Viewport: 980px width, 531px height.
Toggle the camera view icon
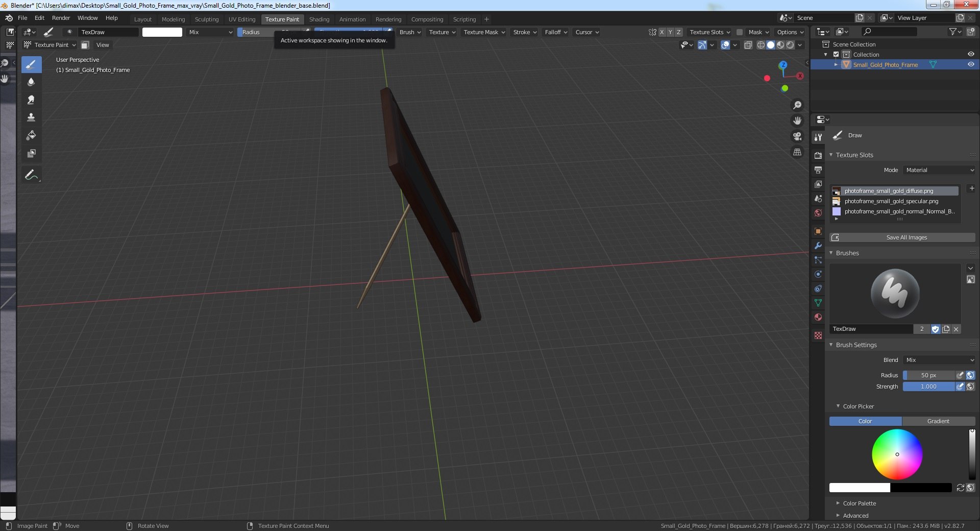797,136
